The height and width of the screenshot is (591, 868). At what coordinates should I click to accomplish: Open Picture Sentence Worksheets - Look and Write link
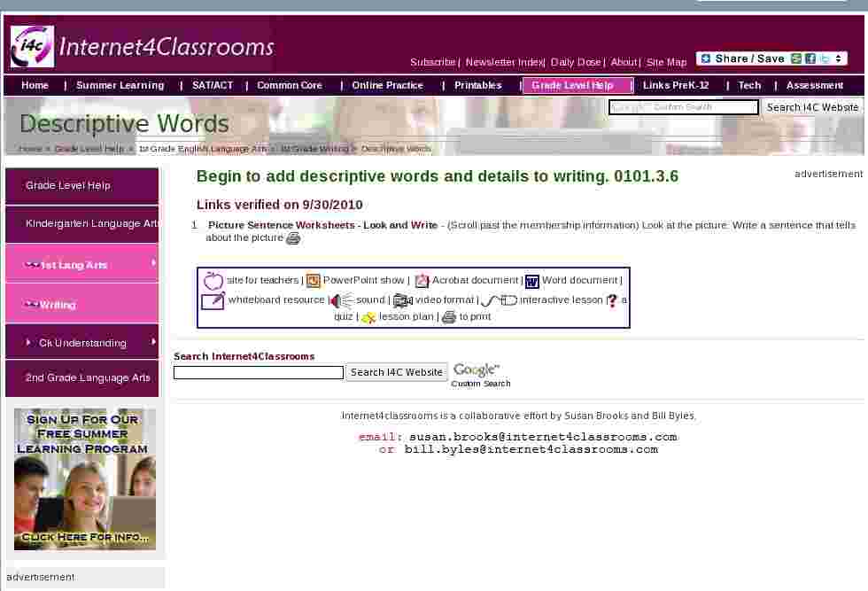coord(322,225)
